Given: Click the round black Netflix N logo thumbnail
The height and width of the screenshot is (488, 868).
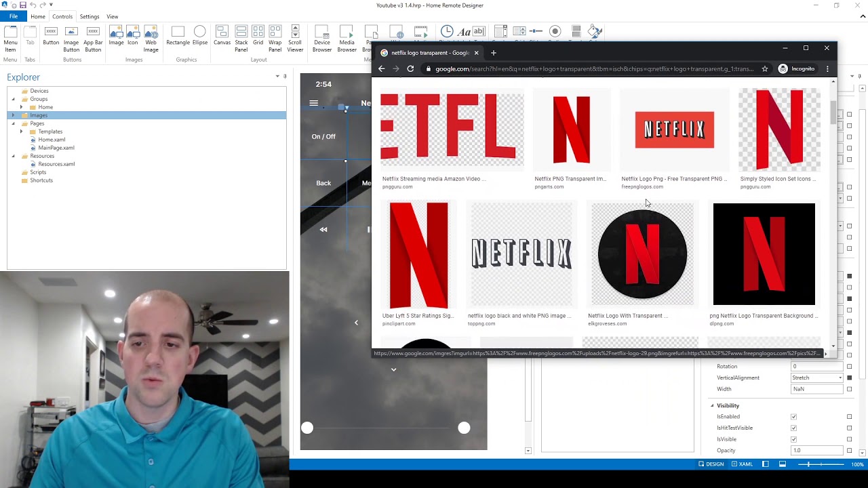Looking at the screenshot, I should 642,254.
